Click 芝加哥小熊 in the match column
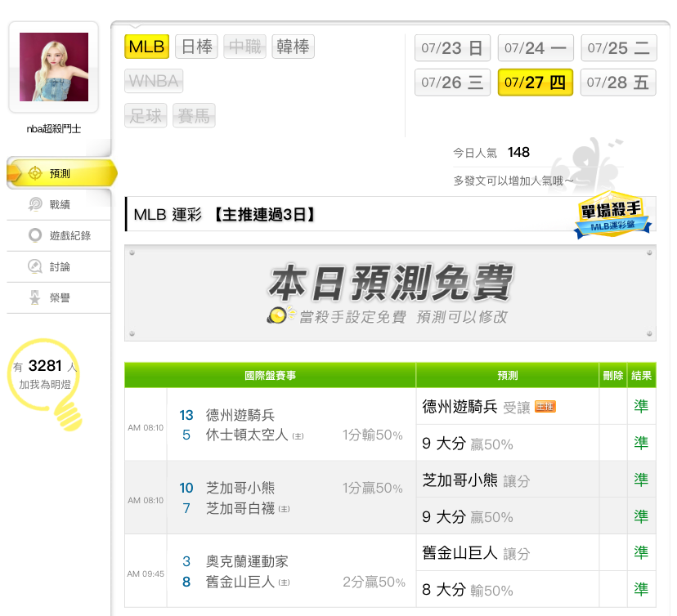Image resolution: width=677 pixels, height=616 pixels. (240, 488)
